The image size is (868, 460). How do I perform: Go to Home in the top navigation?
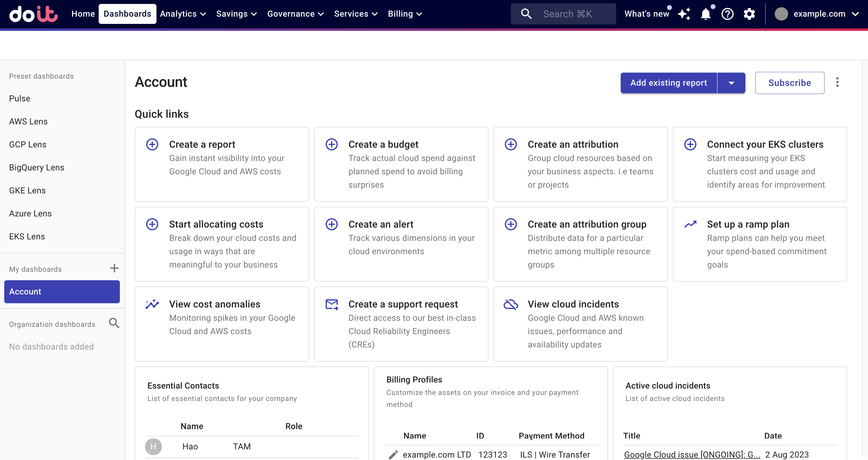click(x=83, y=14)
